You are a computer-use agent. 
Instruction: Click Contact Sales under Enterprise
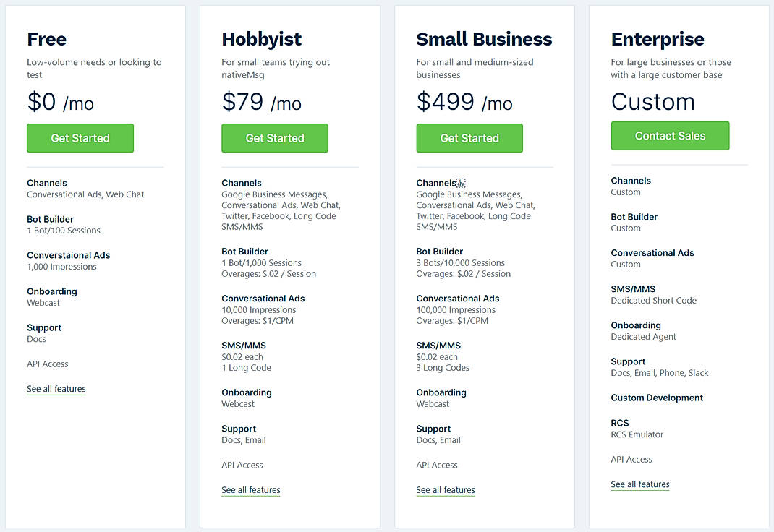[x=670, y=136]
